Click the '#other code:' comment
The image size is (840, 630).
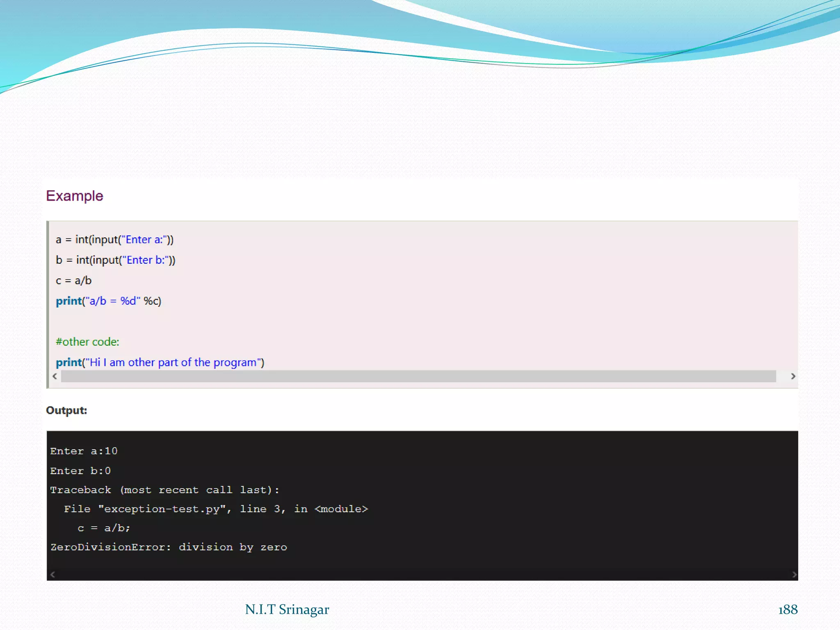[87, 342]
